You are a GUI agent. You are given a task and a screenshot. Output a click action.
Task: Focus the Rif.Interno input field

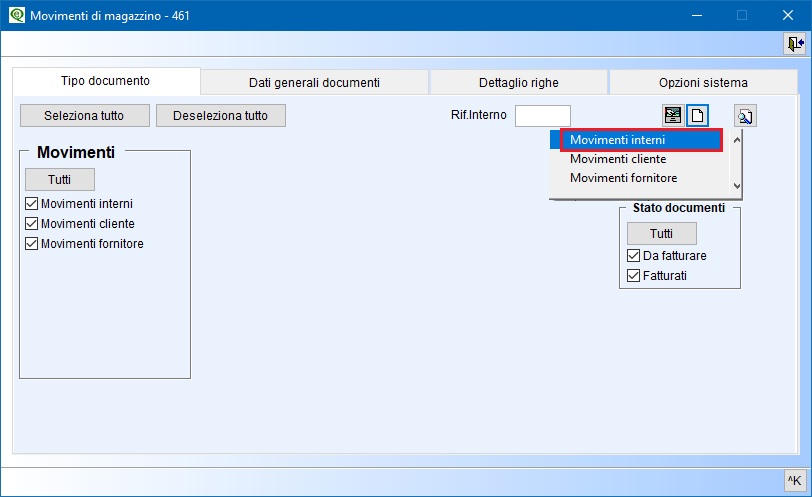click(543, 115)
